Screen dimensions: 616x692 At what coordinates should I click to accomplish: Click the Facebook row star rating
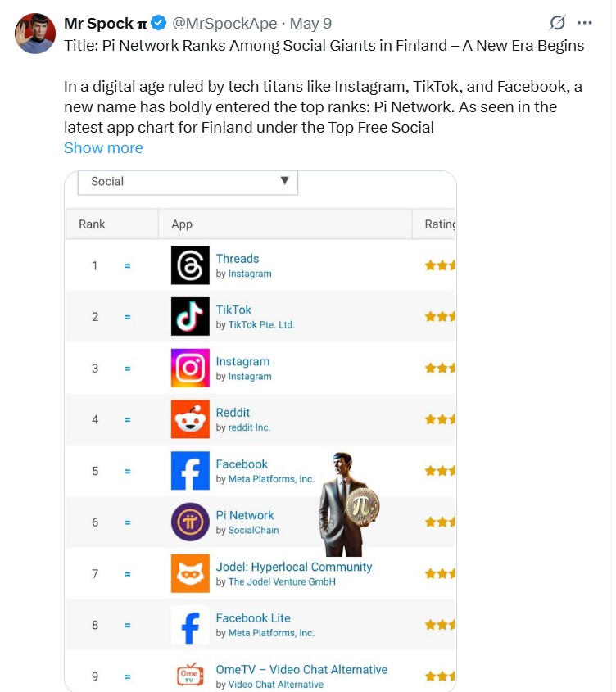[440, 471]
